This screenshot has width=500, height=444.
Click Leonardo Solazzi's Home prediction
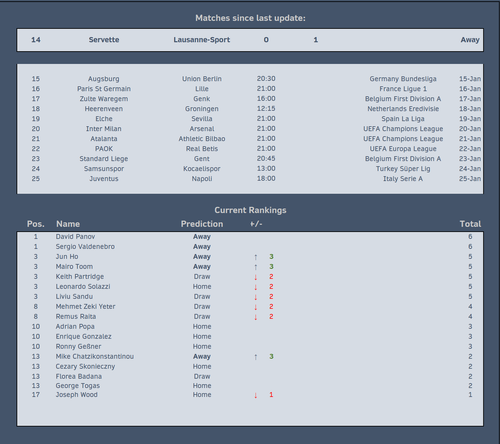[202, 287]
